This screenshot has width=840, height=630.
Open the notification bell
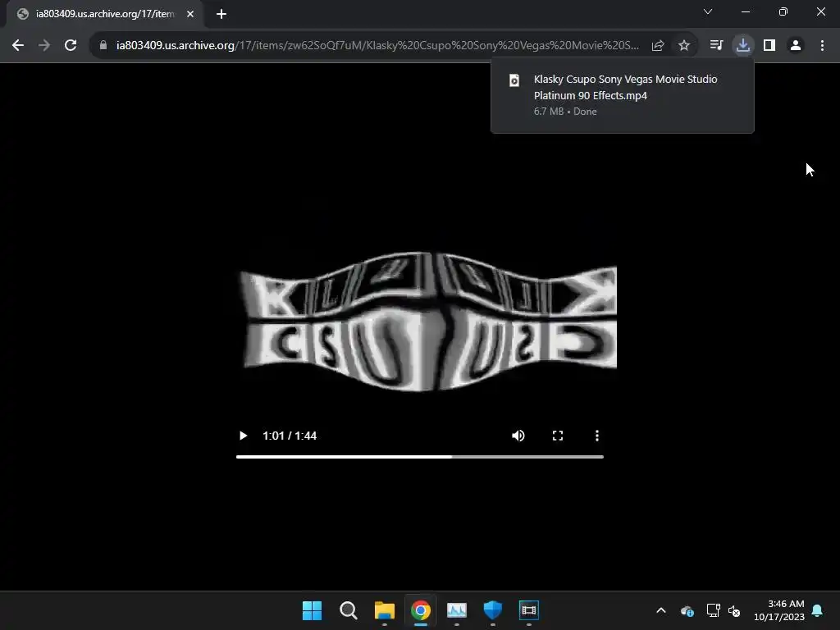[x=817, y=610]
